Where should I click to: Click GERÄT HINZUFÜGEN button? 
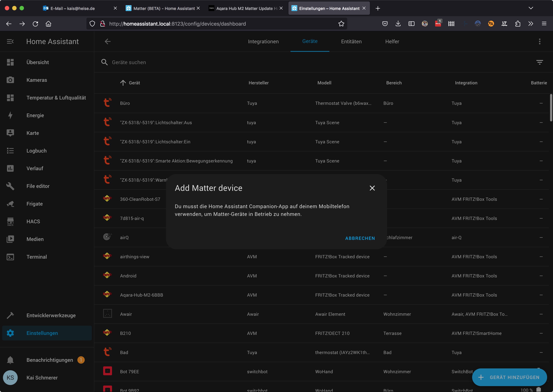pyautogui.click(x=509, y=377)
